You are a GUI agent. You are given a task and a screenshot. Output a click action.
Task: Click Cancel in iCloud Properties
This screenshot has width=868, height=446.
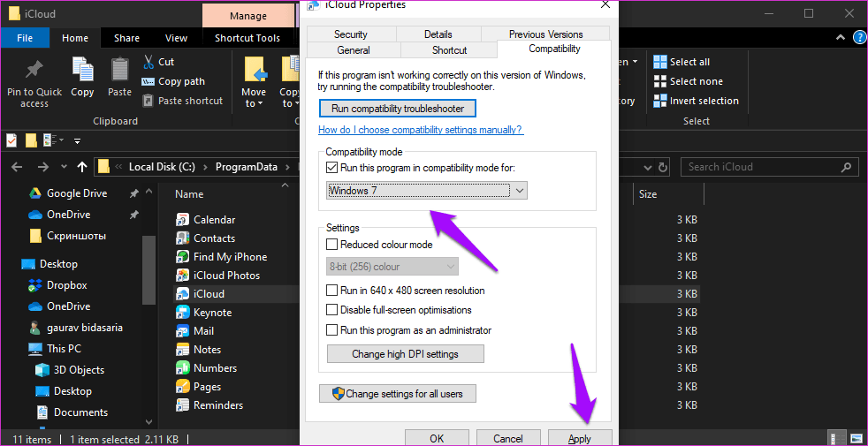[x=508, y=438]
